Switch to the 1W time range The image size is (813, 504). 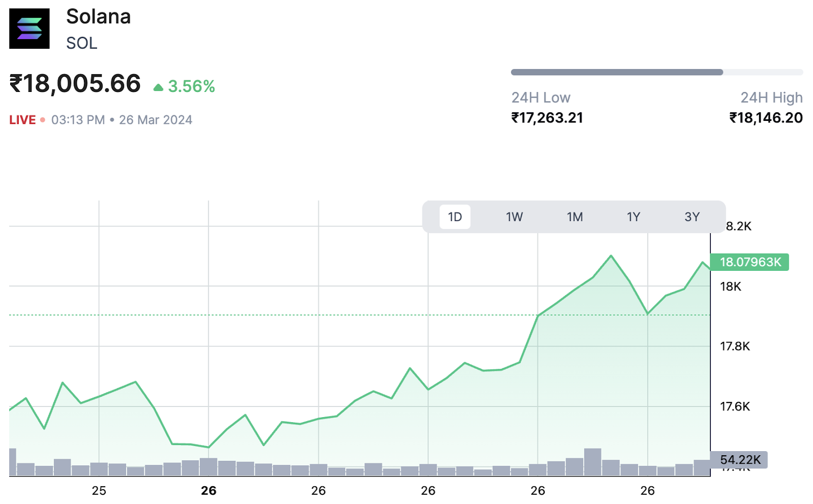(514, 217)
